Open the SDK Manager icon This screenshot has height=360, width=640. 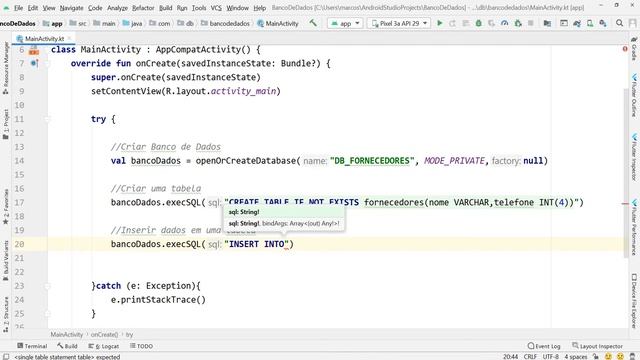pos(603,23)
